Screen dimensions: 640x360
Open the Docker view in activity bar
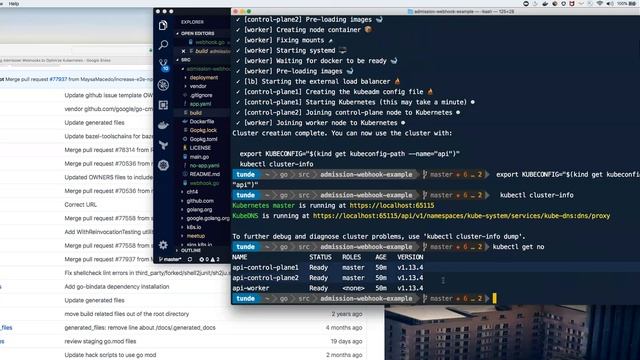pyautogui.click(x=163, y=125)
